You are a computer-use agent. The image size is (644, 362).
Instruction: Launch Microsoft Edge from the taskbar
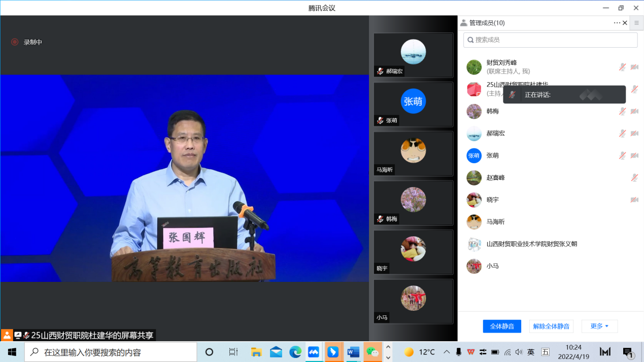[x=295, y=352]
